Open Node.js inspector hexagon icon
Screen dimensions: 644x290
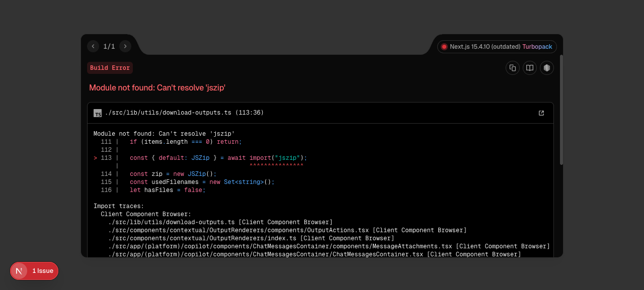[x=547, y=68]
